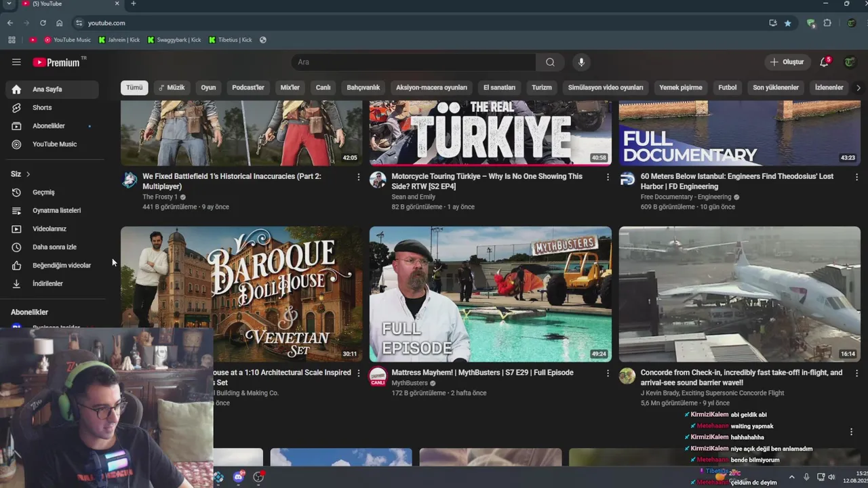
Task: Open the YouTube hamburger guide menu
Action: [16, 62]
